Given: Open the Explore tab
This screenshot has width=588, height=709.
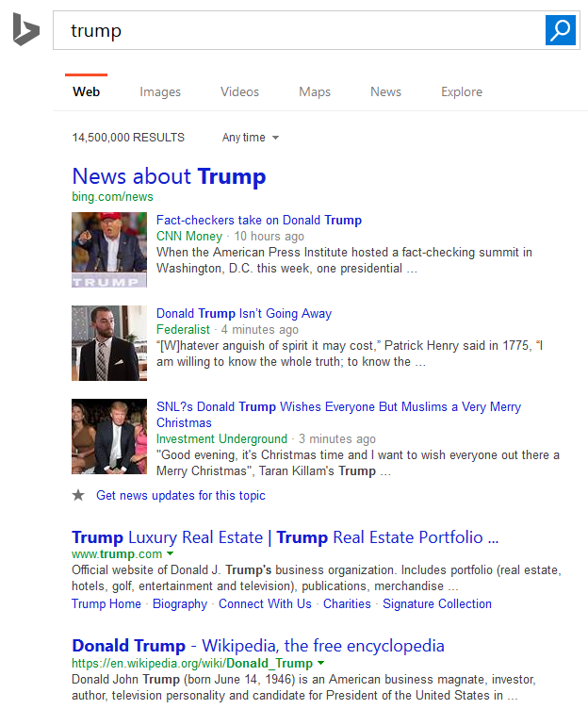Looking at the screenshot, I should pos(462,91).
